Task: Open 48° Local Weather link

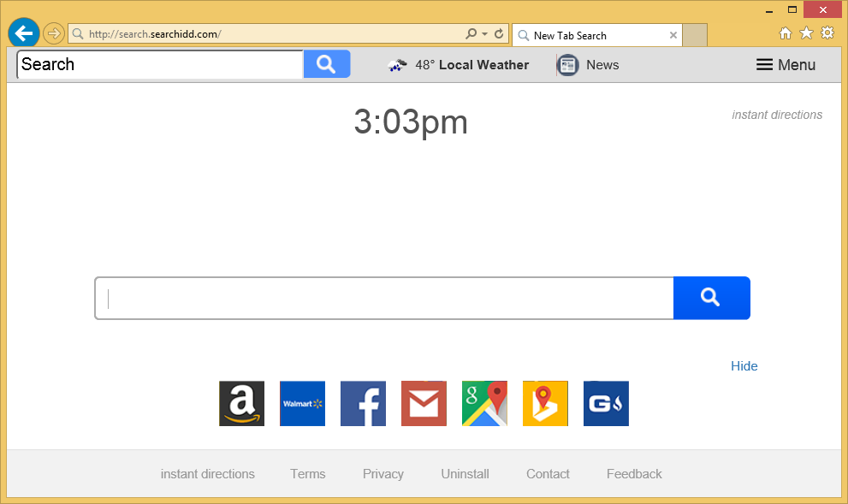Action: (x=471, y=65)
